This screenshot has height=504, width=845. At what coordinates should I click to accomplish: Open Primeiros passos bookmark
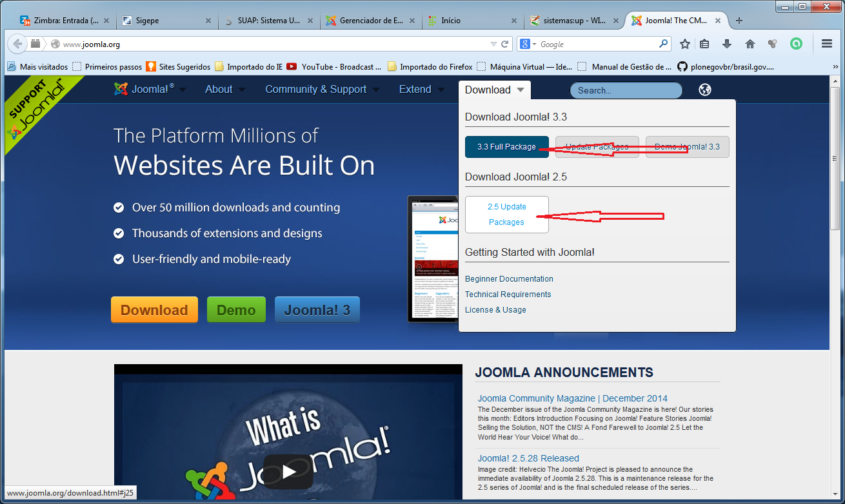(107, 66)
